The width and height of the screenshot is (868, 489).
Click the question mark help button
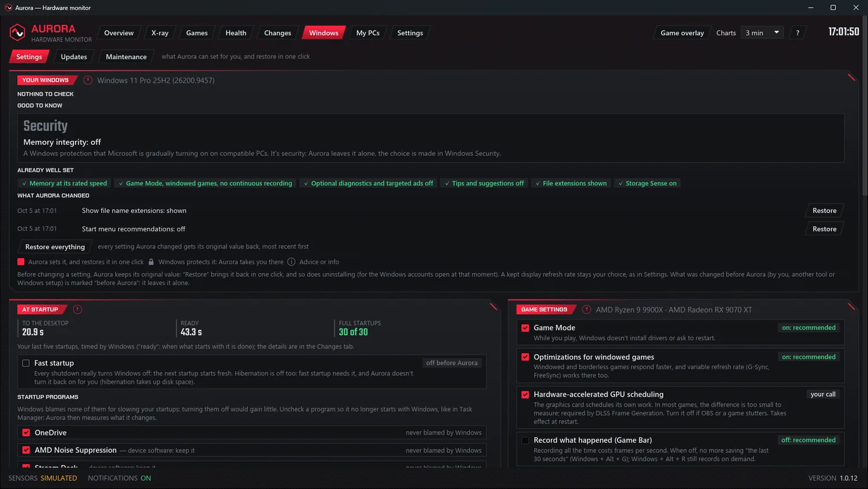point(797,33)
